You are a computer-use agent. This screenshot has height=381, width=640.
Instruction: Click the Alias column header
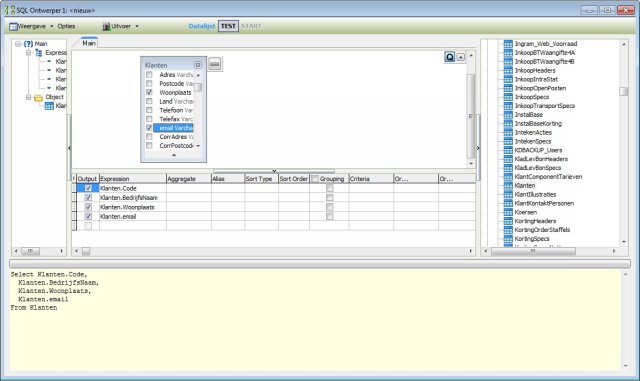point(227,179)
